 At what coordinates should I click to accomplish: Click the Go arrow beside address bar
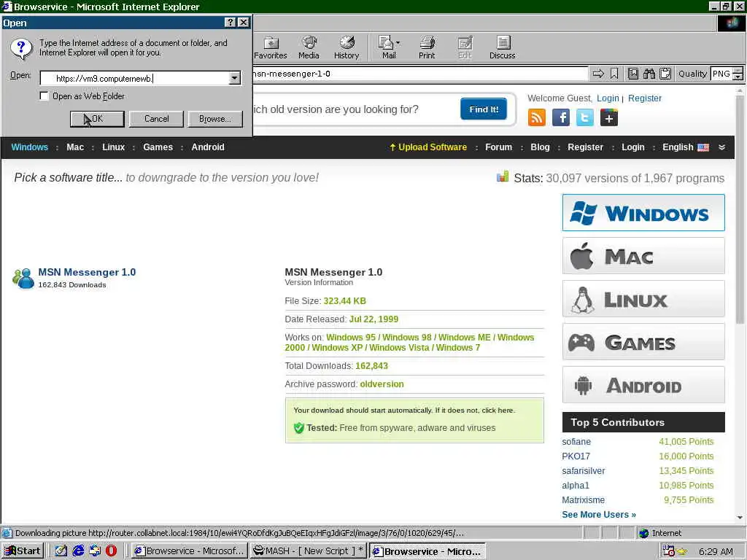coord(598,74)
